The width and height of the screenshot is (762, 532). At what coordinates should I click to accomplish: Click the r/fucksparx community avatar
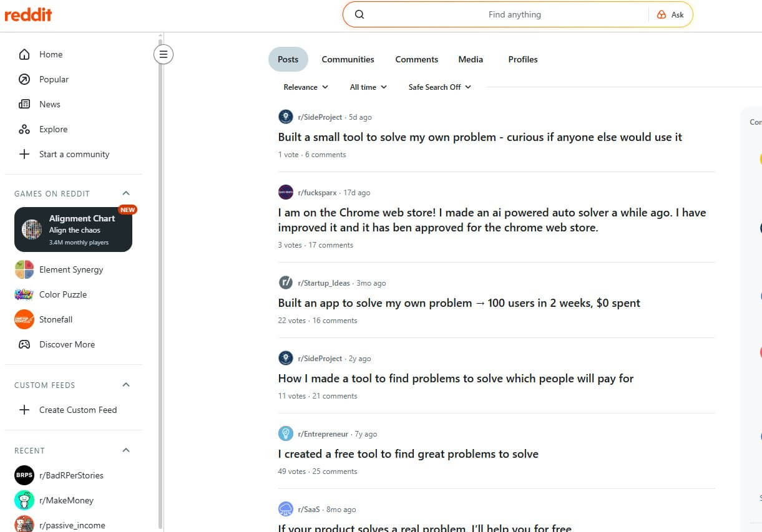click(285, 192)
